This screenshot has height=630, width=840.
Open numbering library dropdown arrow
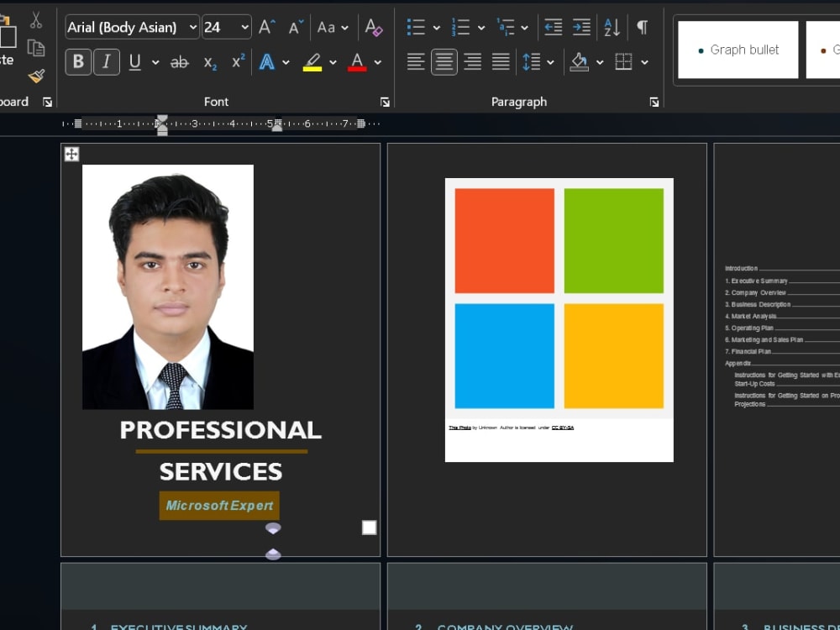(481, 28)
